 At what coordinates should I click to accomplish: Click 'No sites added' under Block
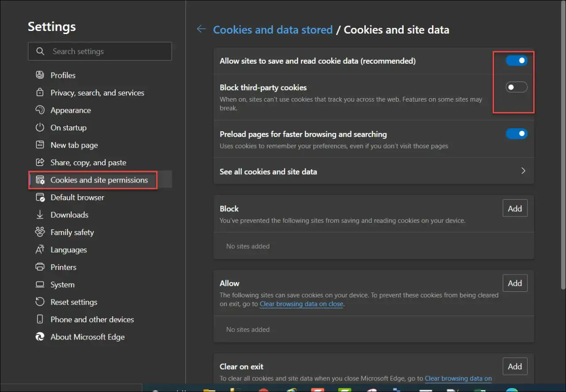point(248,246)
